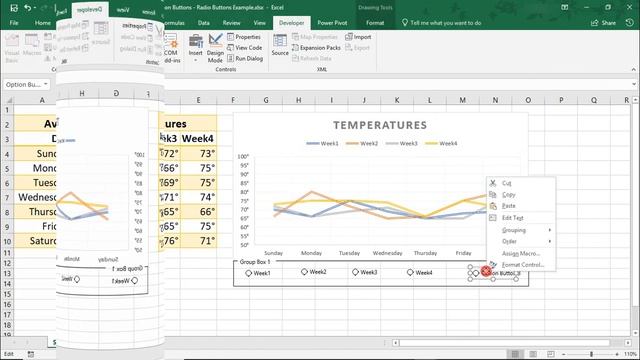Click the Visual Basic button

point(12,48)
